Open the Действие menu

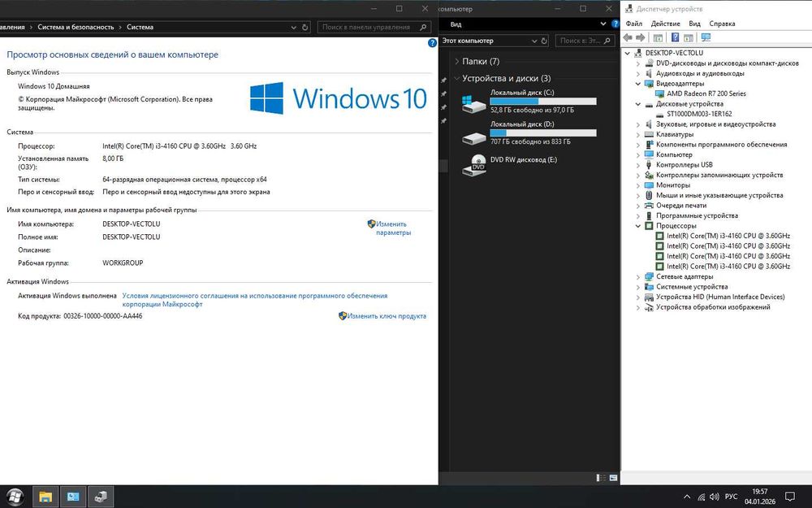coord(666,24)
